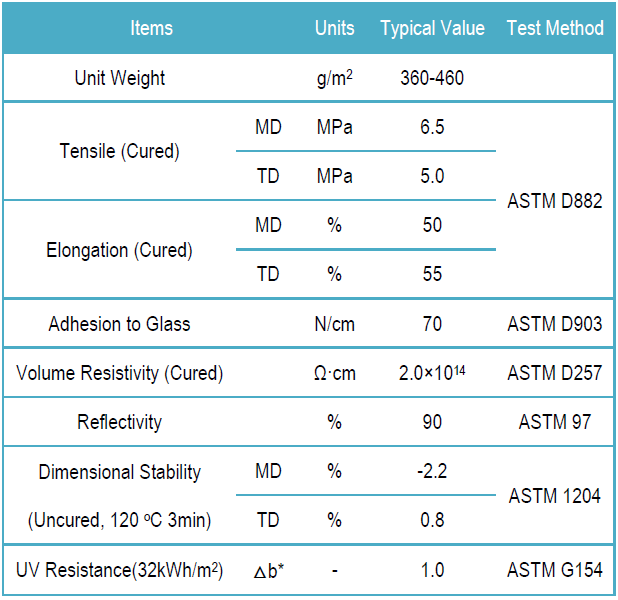Click the Tensile (Cured) row label
This screenshot has width=618, height=600.
(x=120, y=152)
